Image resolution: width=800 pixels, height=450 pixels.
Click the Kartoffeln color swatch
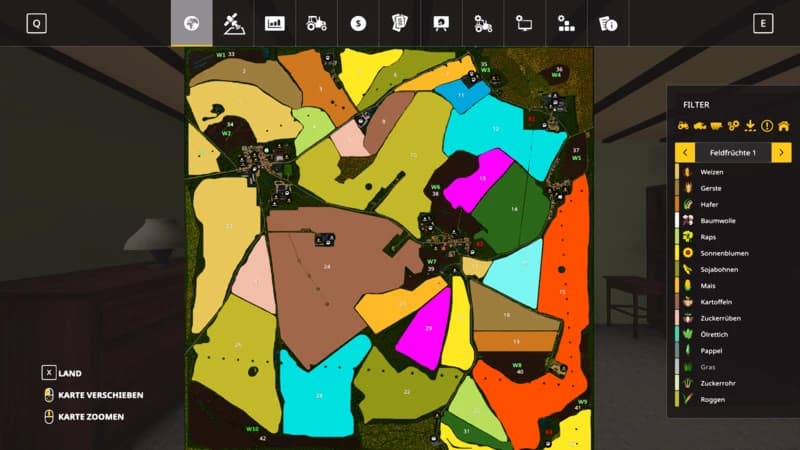[677, 302]
